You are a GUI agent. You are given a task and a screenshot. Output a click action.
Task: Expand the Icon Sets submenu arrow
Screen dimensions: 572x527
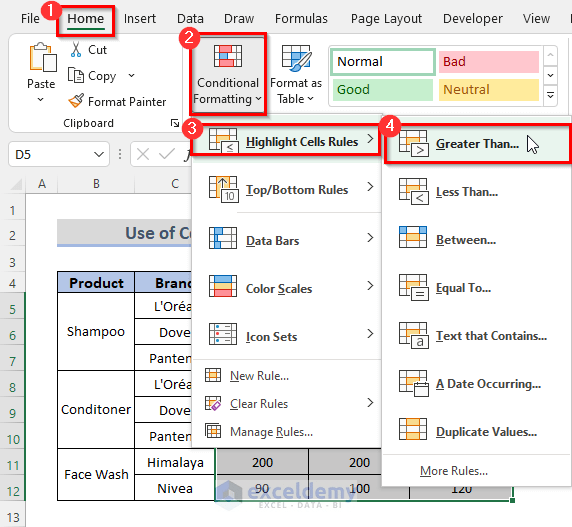(x=370, y=334)
